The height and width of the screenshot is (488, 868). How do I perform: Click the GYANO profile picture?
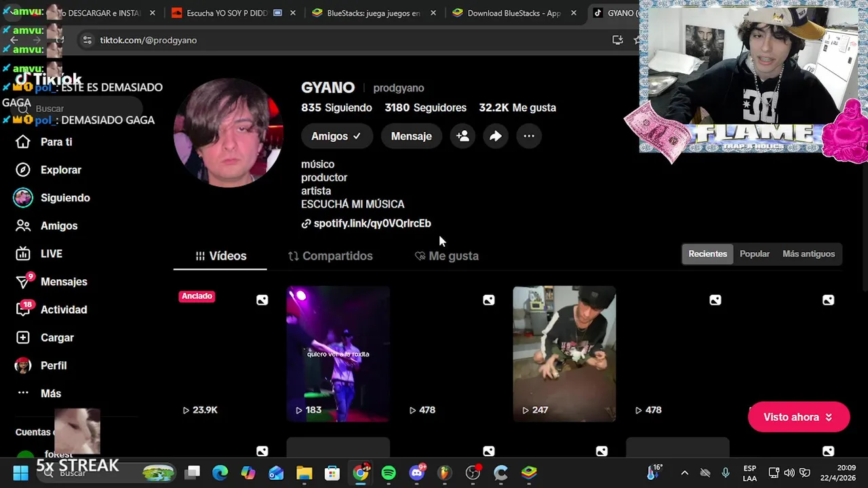click(x=228, y=133)
